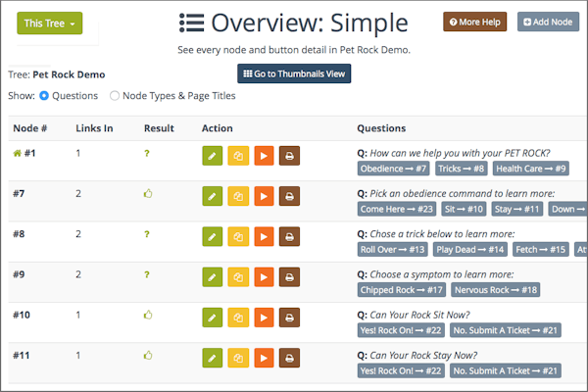Viewport: 588px width, 392px height.
Task: Click the Add Node button
Action: [548, 22]
